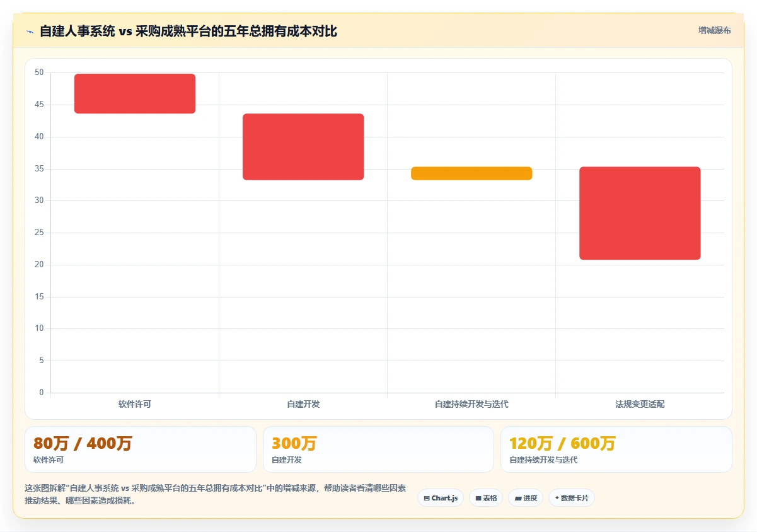757x532 pixels.
Task: Click the icon left of the chart title
Action: coord(30,31)
